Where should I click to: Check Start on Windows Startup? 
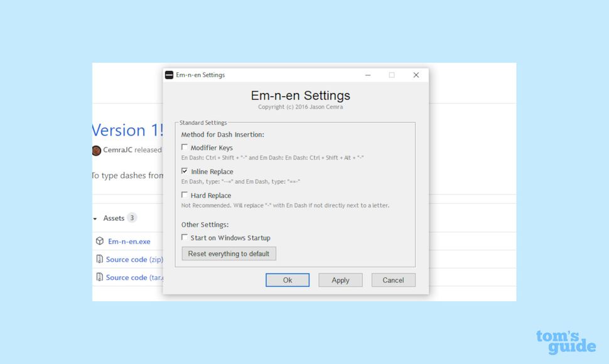(x=185, y=238)
